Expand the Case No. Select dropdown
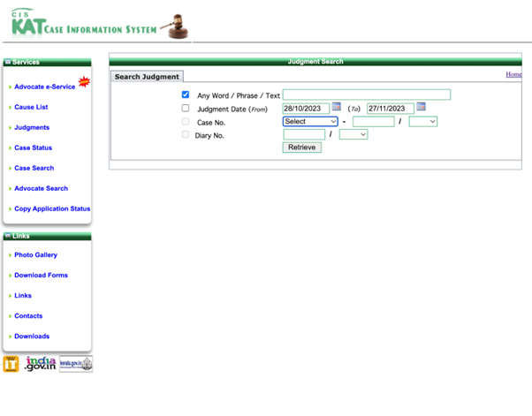This screenshot has height=416, width=532. 310,122
